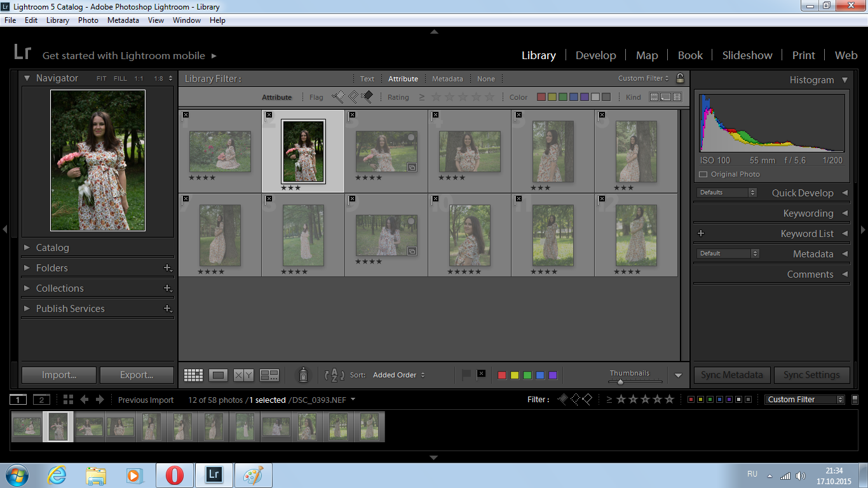The width and height of the screenshot is (868, 488).
Task: Set the rejected flag in toolbar
Action: (481, 374)
